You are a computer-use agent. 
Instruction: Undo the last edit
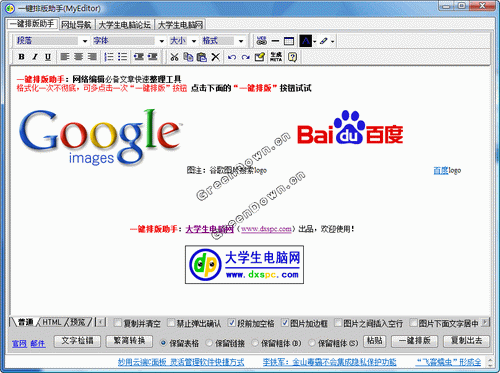[232, 57]
